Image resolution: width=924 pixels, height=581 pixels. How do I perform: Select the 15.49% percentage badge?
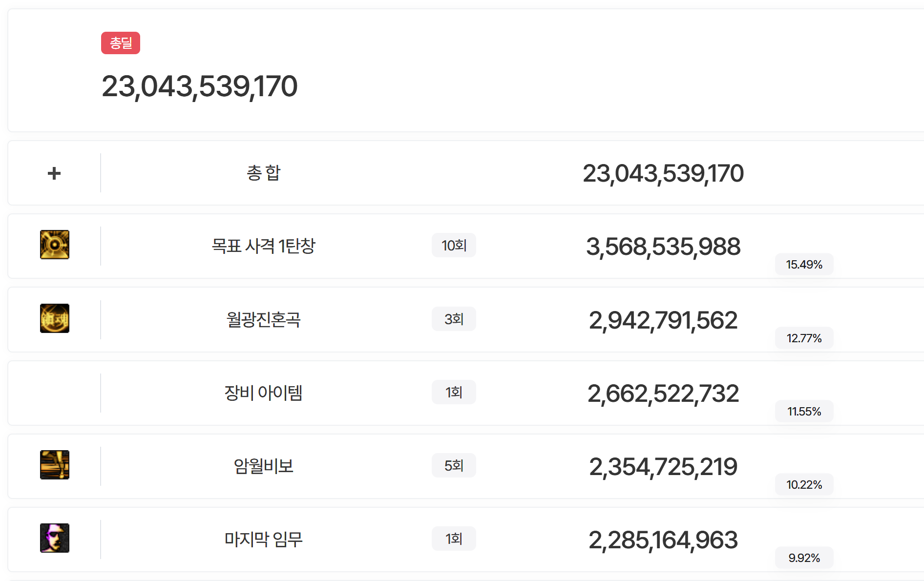(804, 265)
